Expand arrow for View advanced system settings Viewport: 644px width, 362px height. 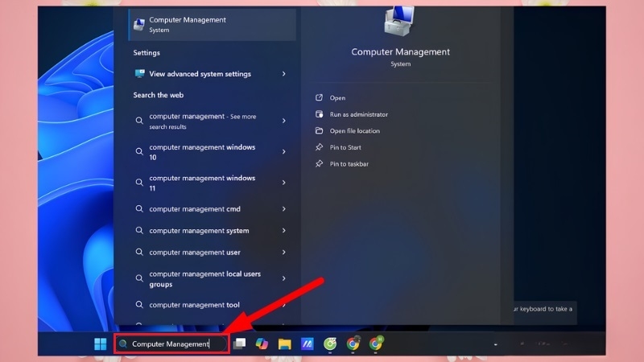click(x=284, y=74)
